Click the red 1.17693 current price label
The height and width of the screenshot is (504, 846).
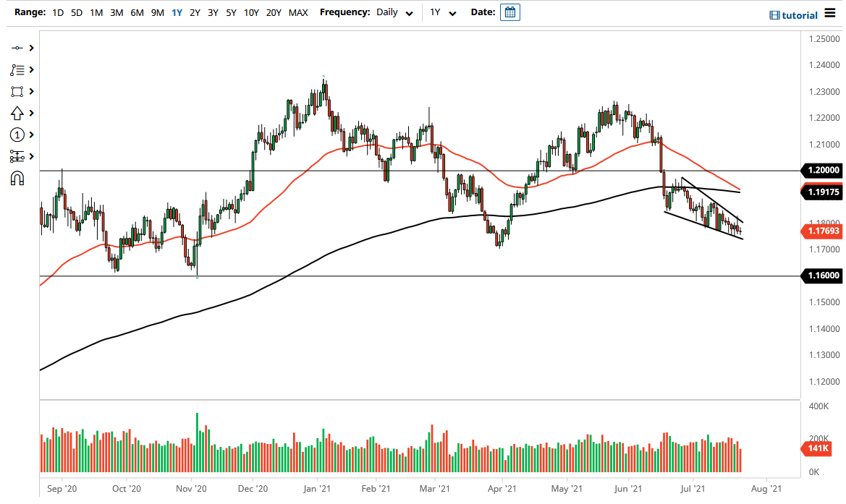coord(822,231)
